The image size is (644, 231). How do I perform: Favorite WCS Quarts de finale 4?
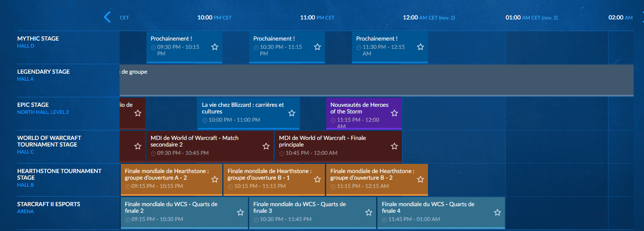(497, 212)
